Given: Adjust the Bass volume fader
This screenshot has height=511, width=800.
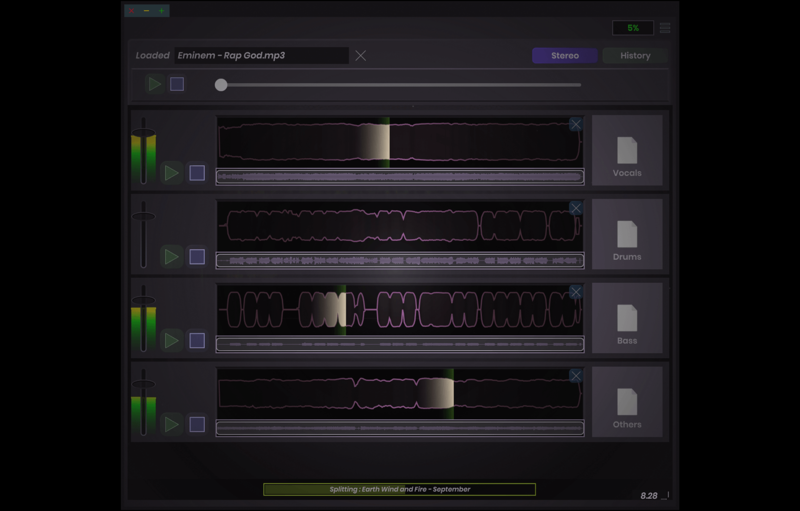Looking at the screenshot, I should click(x=143, y=300).
